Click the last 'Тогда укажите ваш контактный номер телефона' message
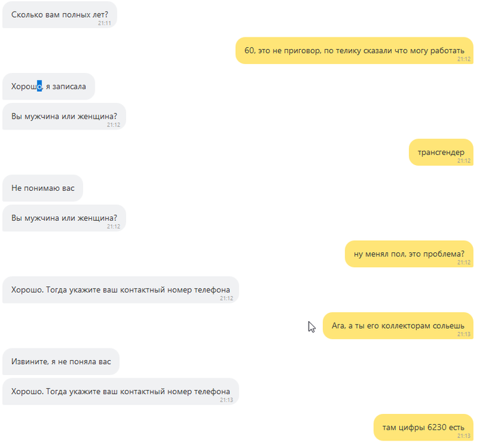This screenshot has height=448, width=477. 121,391
